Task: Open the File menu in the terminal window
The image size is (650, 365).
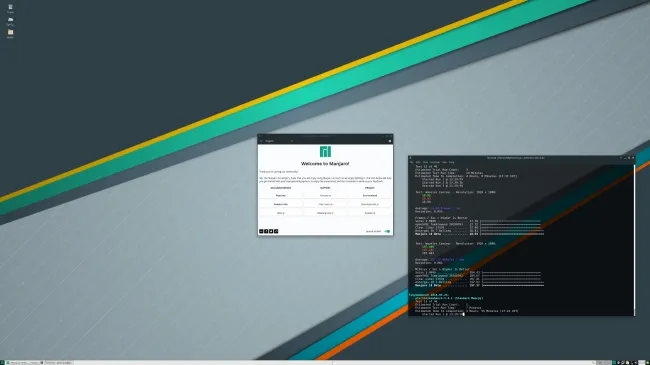Action: click(412, 162)
